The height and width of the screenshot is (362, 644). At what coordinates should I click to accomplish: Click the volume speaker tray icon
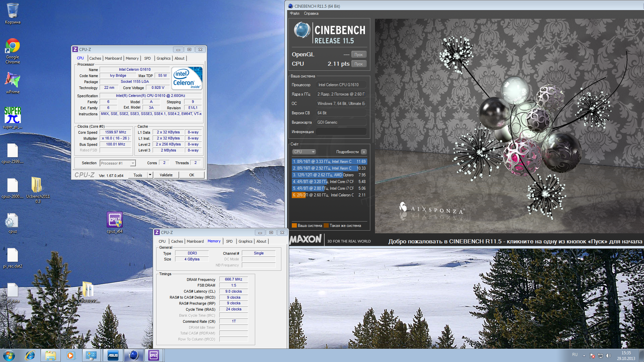(608, 356)
